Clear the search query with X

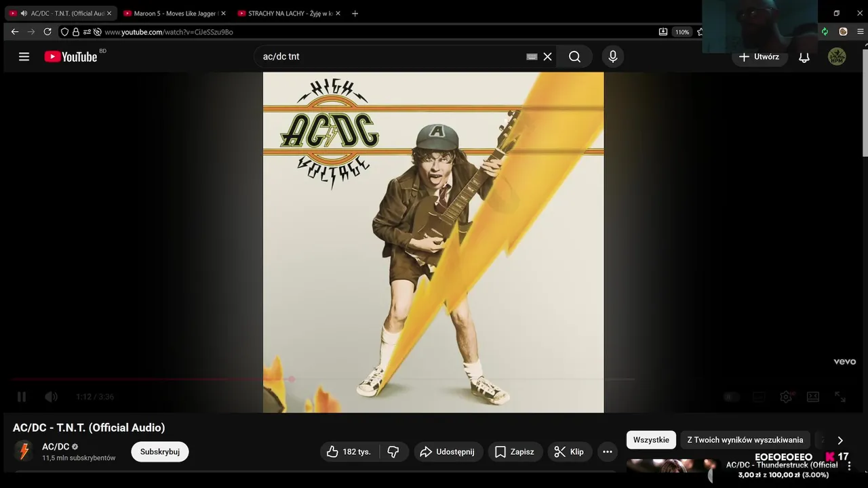point(547,57)
